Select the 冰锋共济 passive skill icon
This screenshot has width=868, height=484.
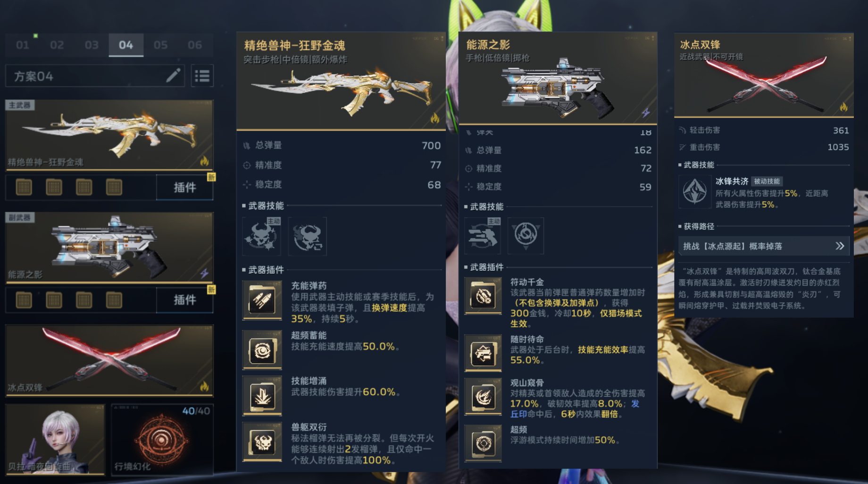point(694,192)
